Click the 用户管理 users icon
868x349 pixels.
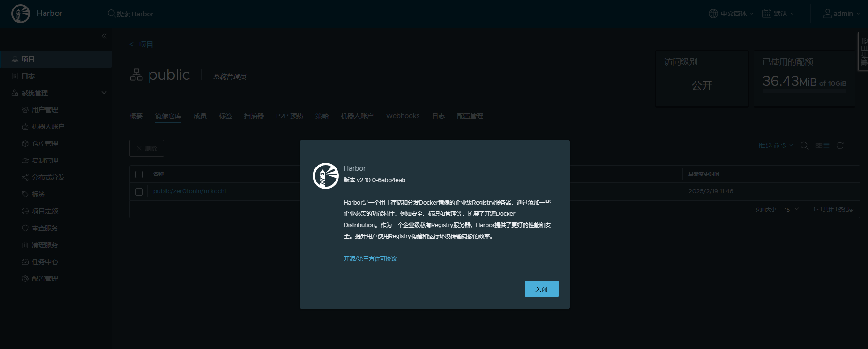click(25, 110)
